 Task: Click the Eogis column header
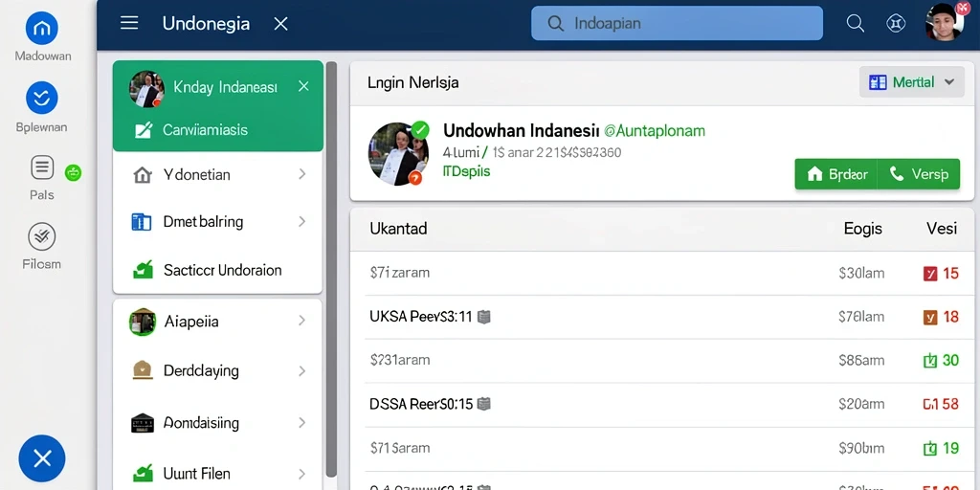coord(862,228)
